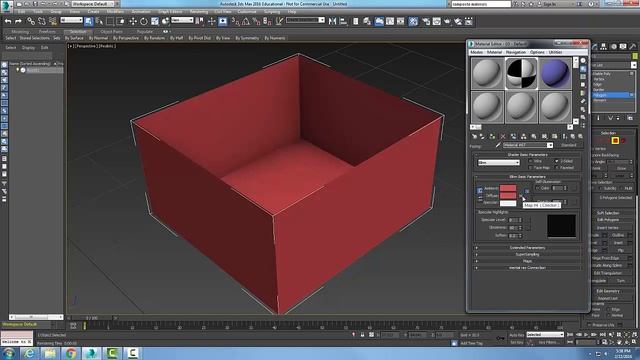Toggle the Ambient-Diffuse color lock
The image size is (640, 360).
[x=480, y=191]
